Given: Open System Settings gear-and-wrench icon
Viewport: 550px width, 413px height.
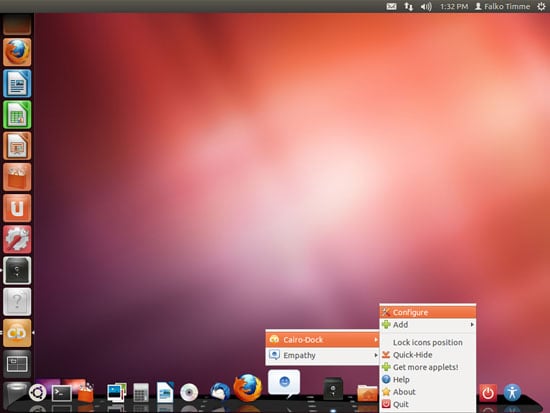Looking at the screenshot, I should (17, 239).
